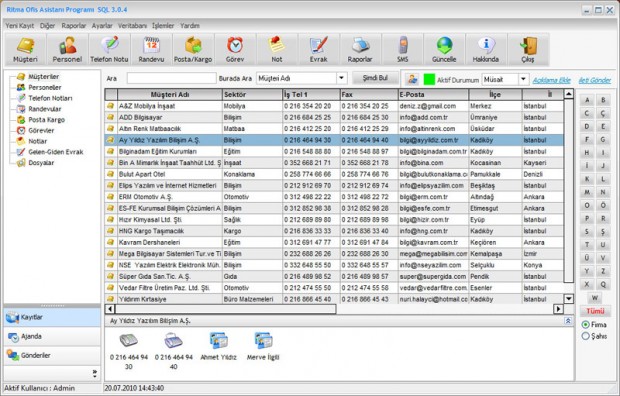Click the Raporlar printer icon
This screenshot has width=620, height=396.
click(360, 49)
